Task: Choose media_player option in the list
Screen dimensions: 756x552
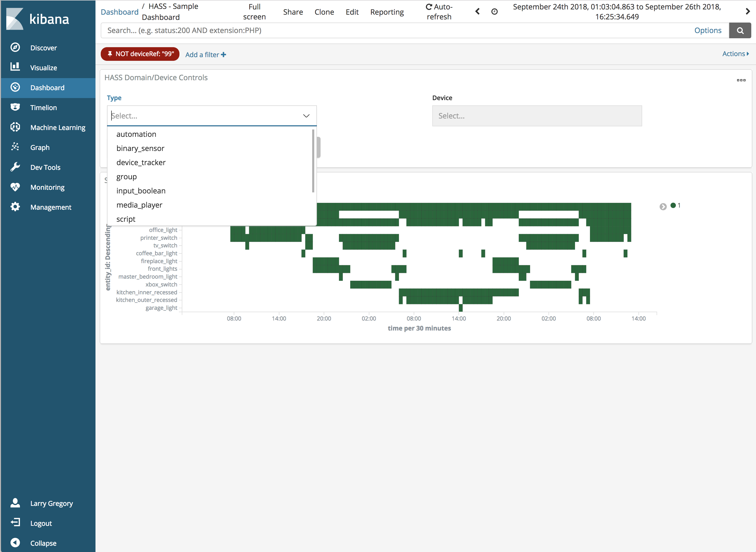Action: click(140, 205)
